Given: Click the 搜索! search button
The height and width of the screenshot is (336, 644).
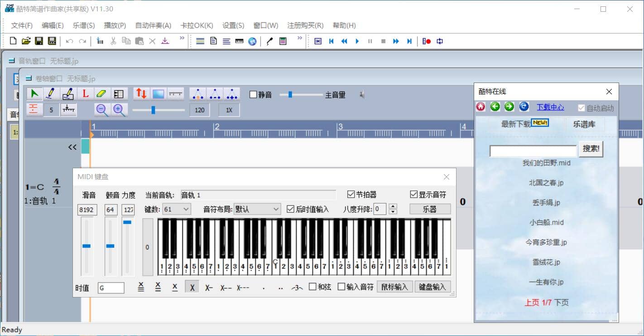Looking at the screenshot, I should (x=591, y=149).
